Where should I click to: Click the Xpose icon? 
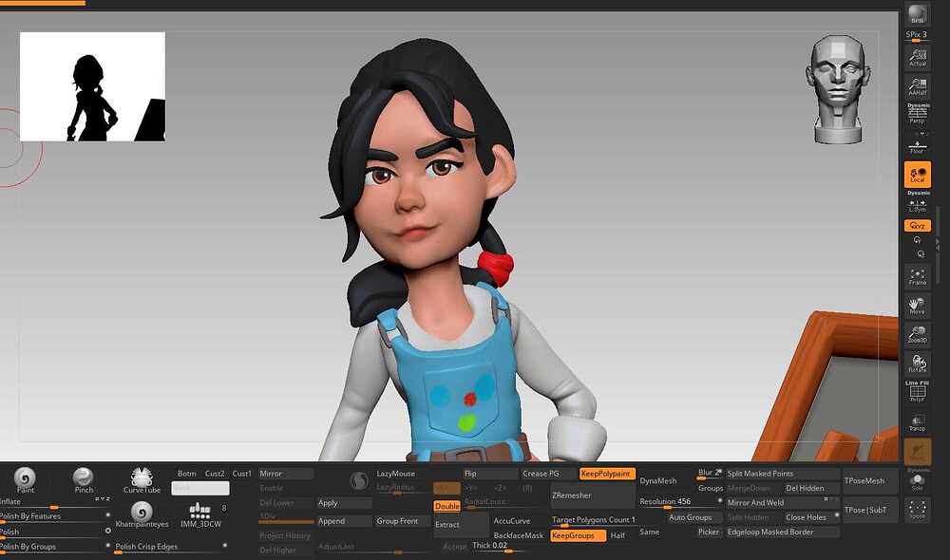(x=918, y=510)
